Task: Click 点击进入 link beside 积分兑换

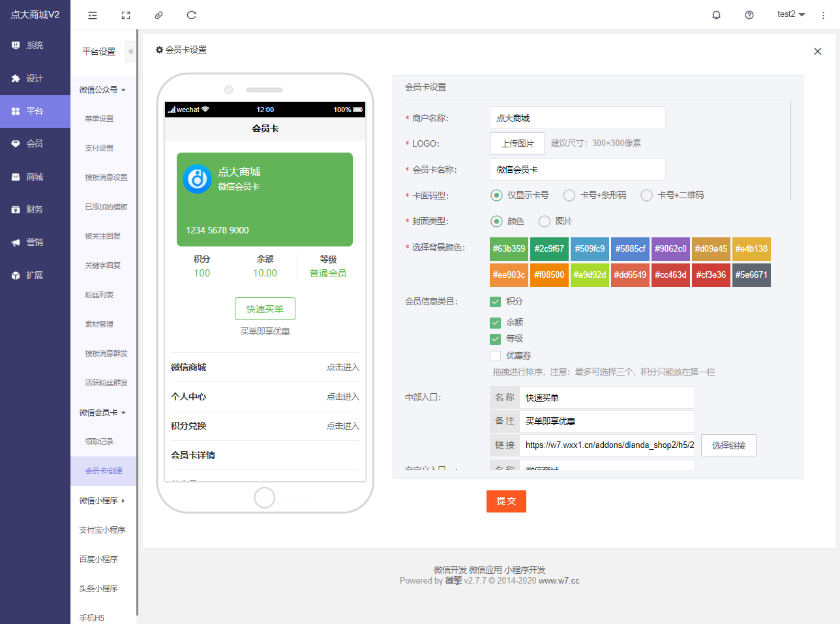Action: click(x=343, y=426)
